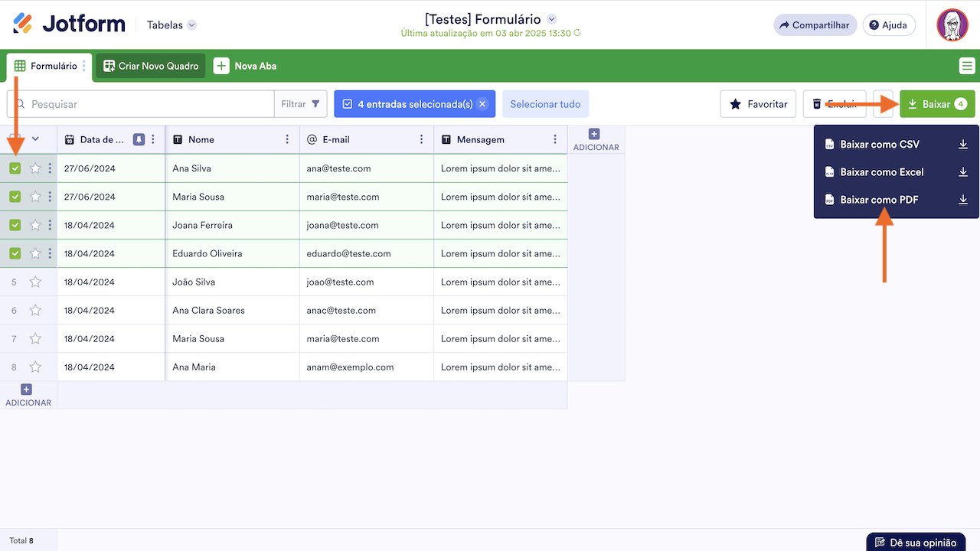
Task: Select cell joao@teste.com
Action: click(367, 282)
